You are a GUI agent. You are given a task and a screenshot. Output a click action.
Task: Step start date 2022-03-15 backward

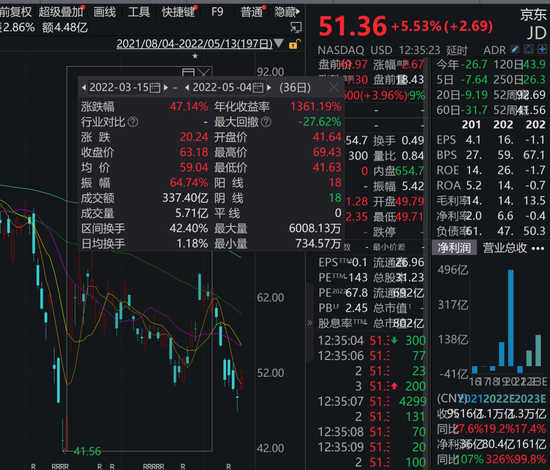tap(84, 87)
